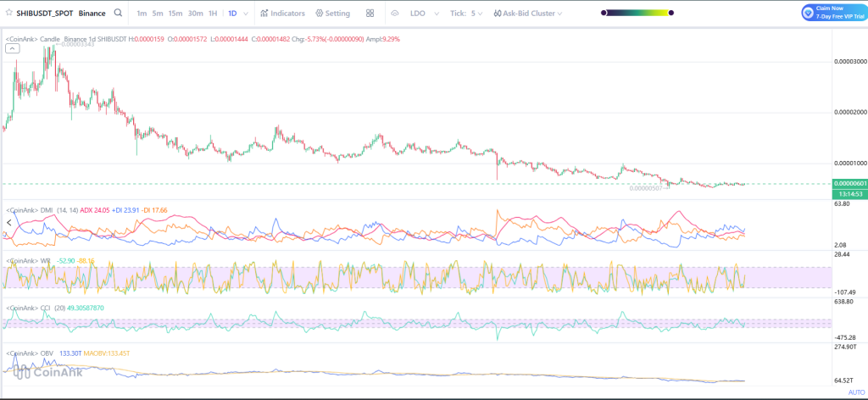Enable the 1H timeframe
Image resolution: width=868 pixels, height=400 pixels.
(x=213, y=14)
